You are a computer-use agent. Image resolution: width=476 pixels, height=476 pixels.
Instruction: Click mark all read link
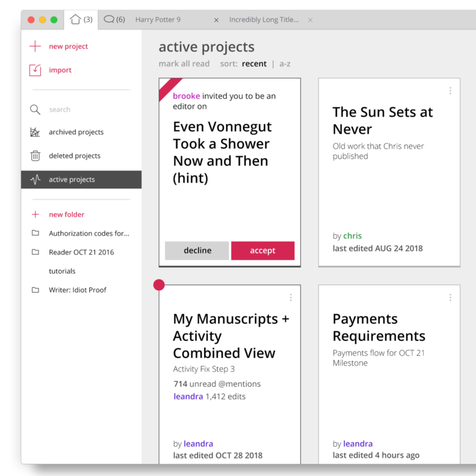tap(184, 64)
